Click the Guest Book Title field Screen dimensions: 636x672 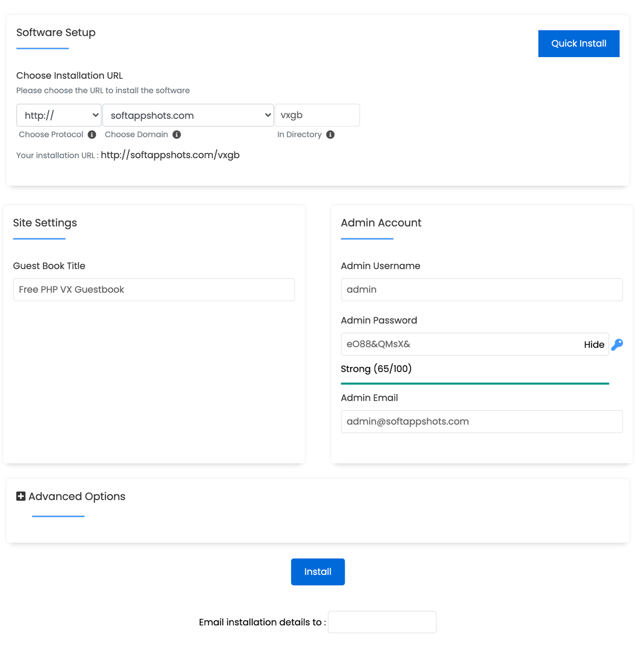coord(153,289)
